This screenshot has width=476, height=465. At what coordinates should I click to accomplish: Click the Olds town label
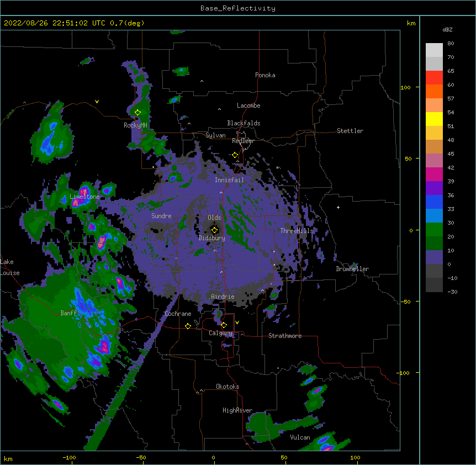[x=214, y=218]
